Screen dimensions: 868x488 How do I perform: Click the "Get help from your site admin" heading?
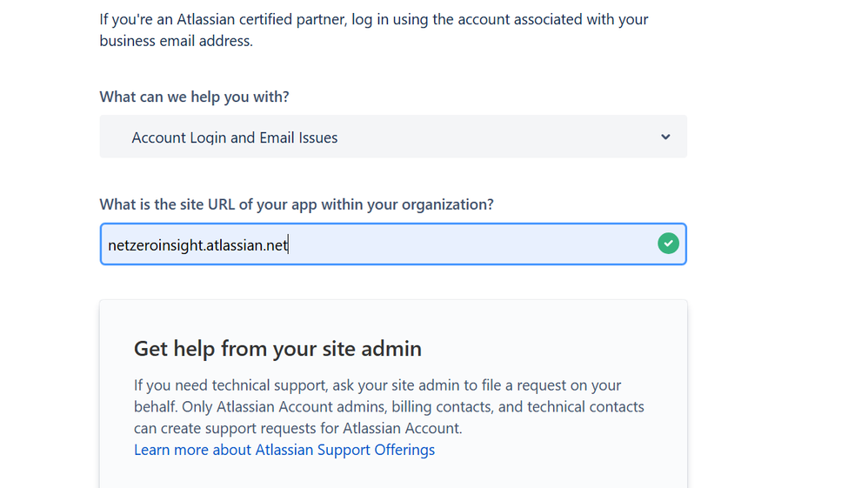(277, 349)
